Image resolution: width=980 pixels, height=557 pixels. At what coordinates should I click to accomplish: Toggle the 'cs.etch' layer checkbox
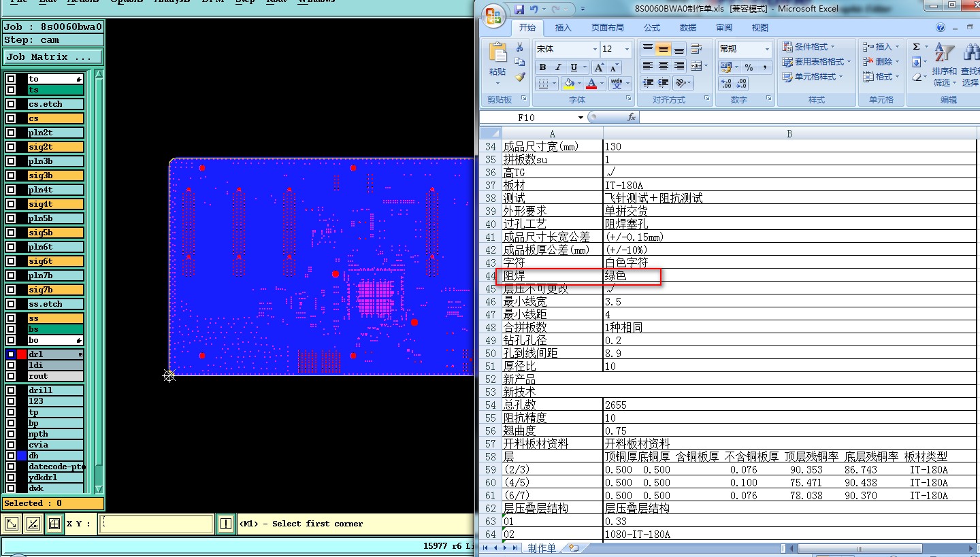[11, 104]
